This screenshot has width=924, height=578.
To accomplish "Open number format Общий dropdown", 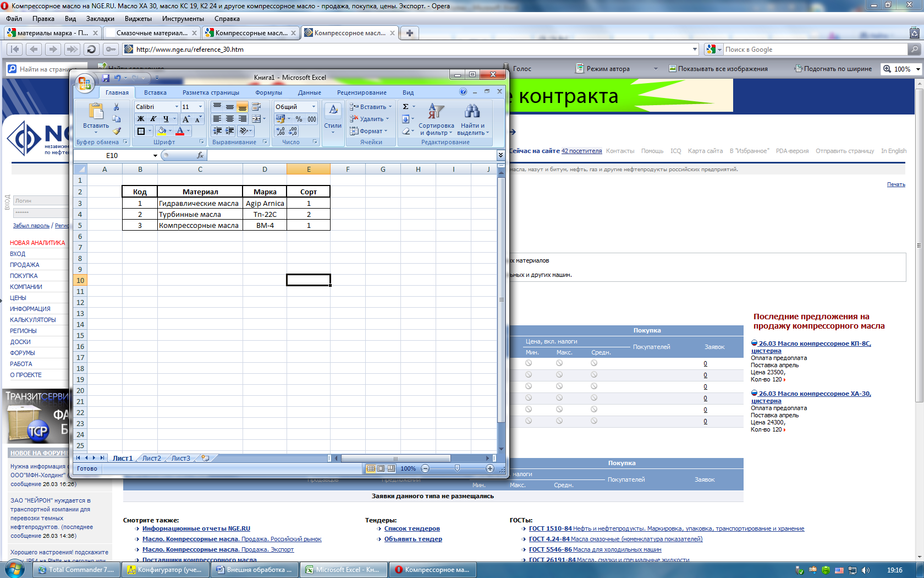I will coord(314,107).
